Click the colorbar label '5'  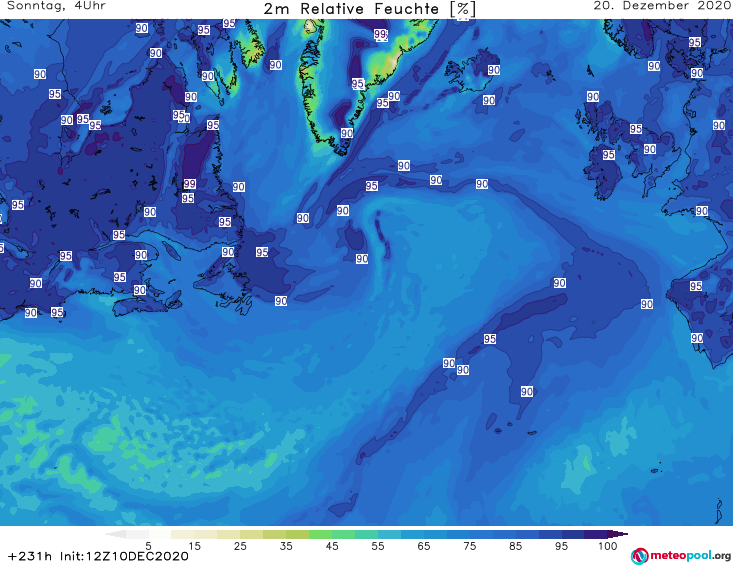[x=148, y=546]
